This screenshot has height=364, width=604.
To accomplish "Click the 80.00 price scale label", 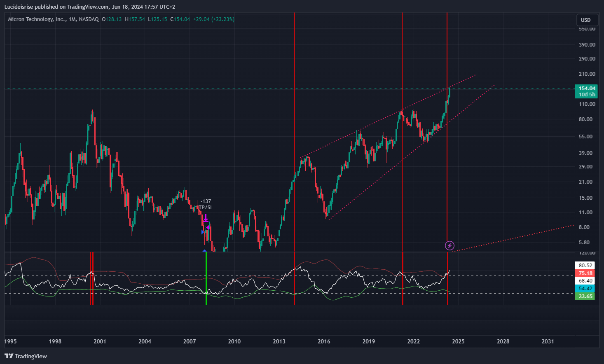I will point(585,119).
